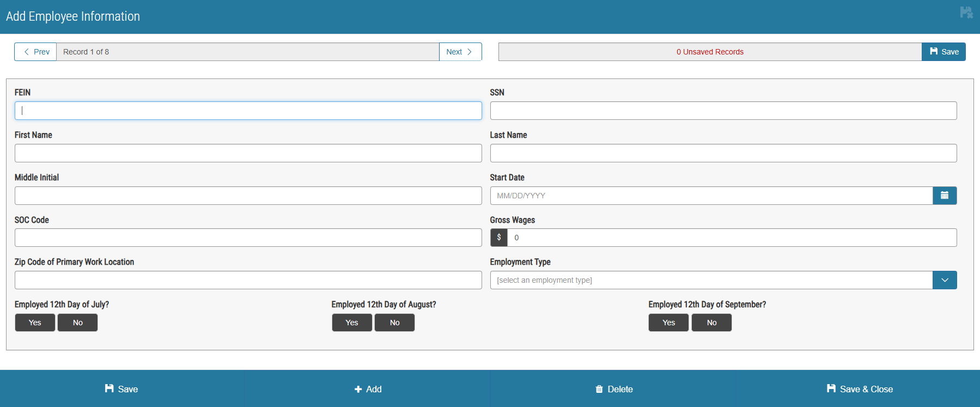Click the top-right Save disk button
This screenshot has width=980, height=407.
[x=944, y=52]
